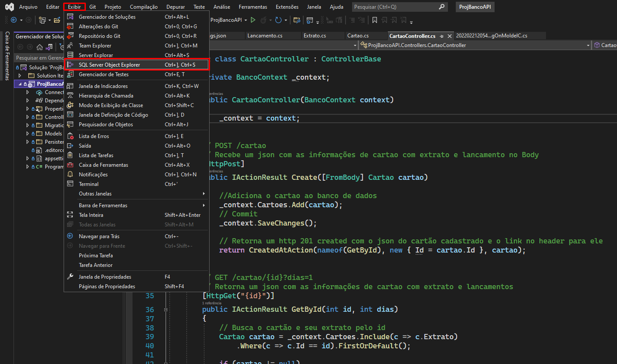This screenshot has height=364, width=617.
Task: Click the switch views icon beside Home
Action: (49, 47)
